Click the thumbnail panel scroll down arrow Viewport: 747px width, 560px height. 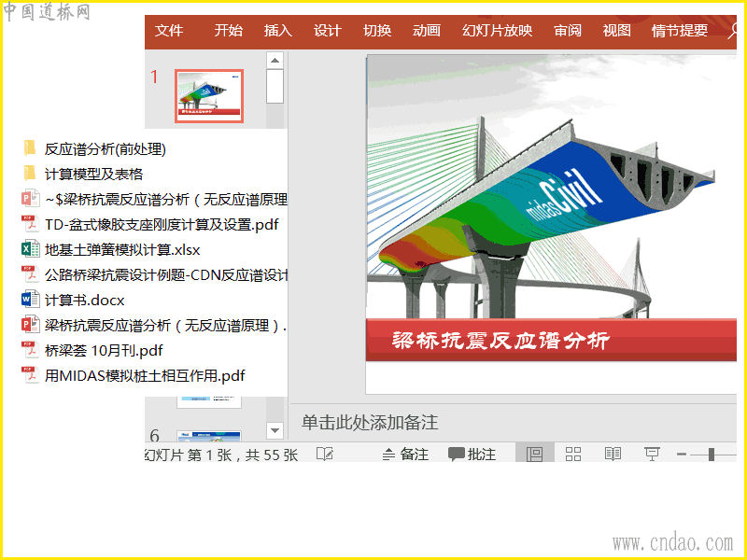[x=275, y=430]
